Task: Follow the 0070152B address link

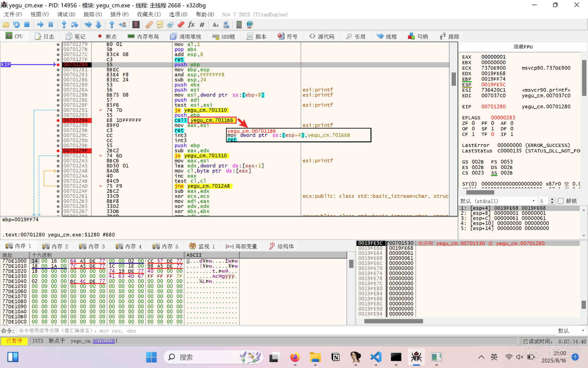Action: [x=104, y=341]
